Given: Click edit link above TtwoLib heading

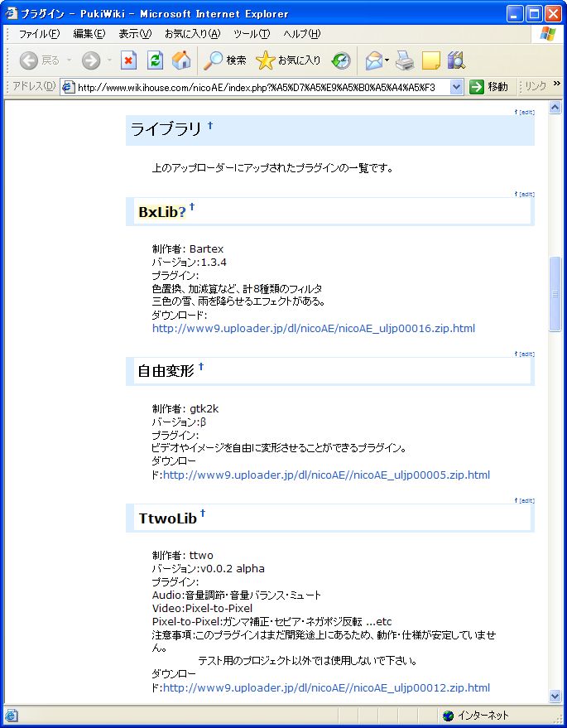Looking at the screenshot, I should [x=526, y=500].
